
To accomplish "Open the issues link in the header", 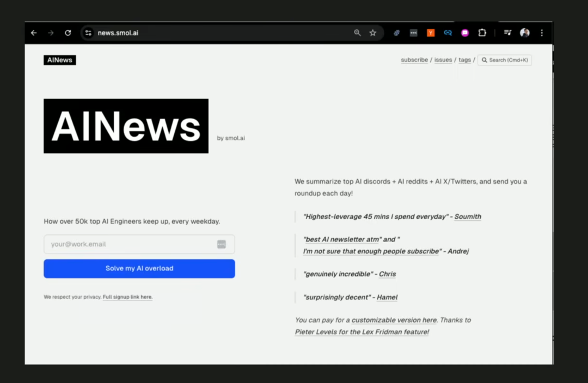I will (x=443, y=60).
